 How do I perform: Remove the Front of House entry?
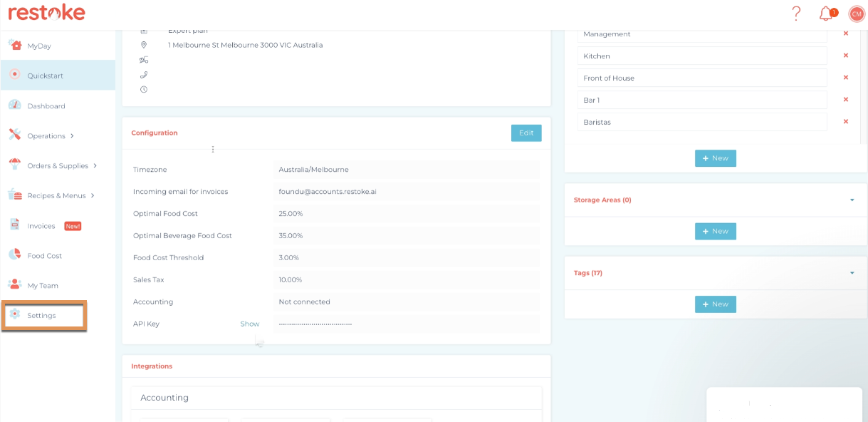[x=846, y=78]
